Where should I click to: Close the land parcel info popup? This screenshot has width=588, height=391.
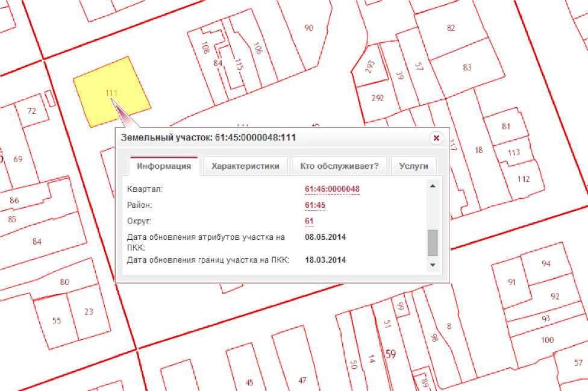click(436, 138)
